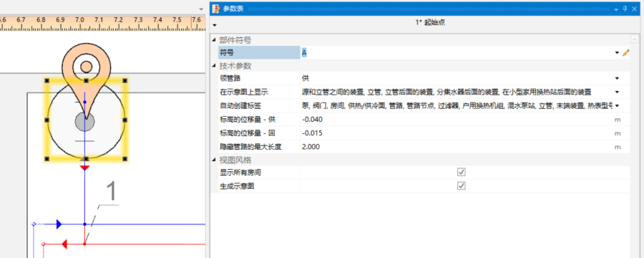Click the red downward arrow below start point

pyautogui.click(x=84, y=168)
